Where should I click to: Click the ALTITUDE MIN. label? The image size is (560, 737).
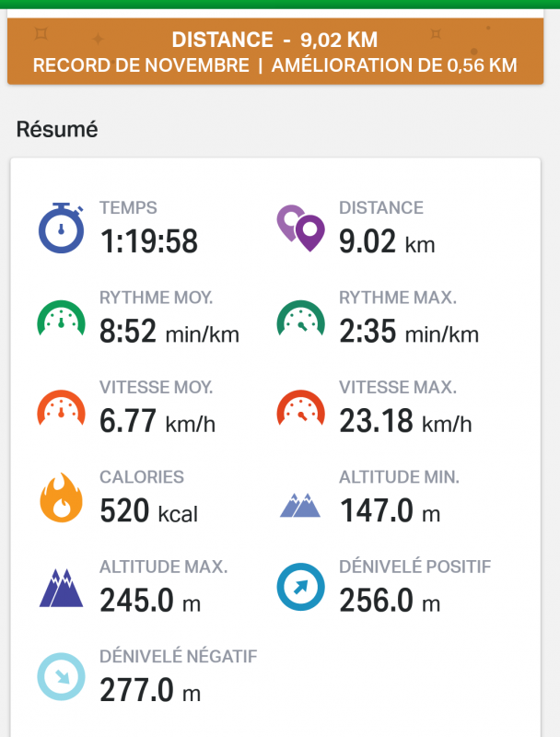point(400,477)
